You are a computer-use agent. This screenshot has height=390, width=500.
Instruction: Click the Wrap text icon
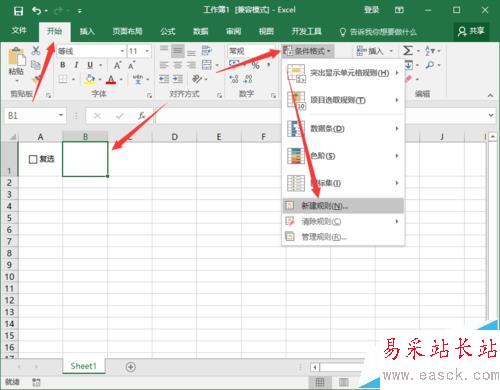[207, 51]
